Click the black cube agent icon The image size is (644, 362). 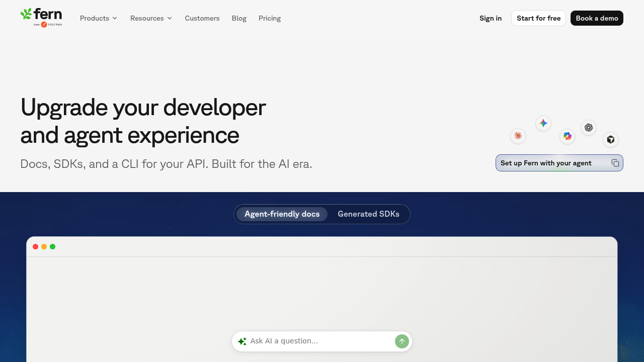tap(611, 140)
